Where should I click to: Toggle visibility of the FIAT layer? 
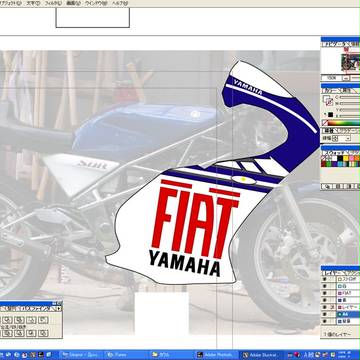click(x=325, y=292)
